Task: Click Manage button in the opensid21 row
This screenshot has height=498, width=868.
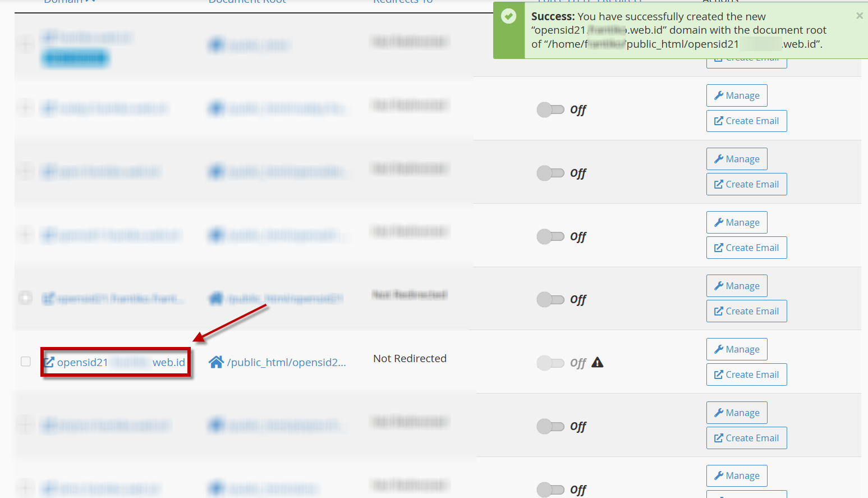Action: click(x=737, y=349)
